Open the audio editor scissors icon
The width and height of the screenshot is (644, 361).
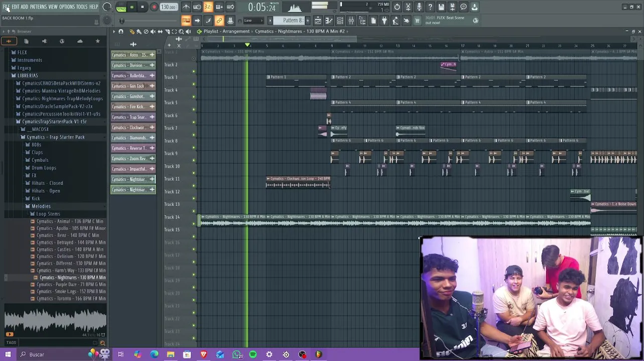[x=408, y=7]
